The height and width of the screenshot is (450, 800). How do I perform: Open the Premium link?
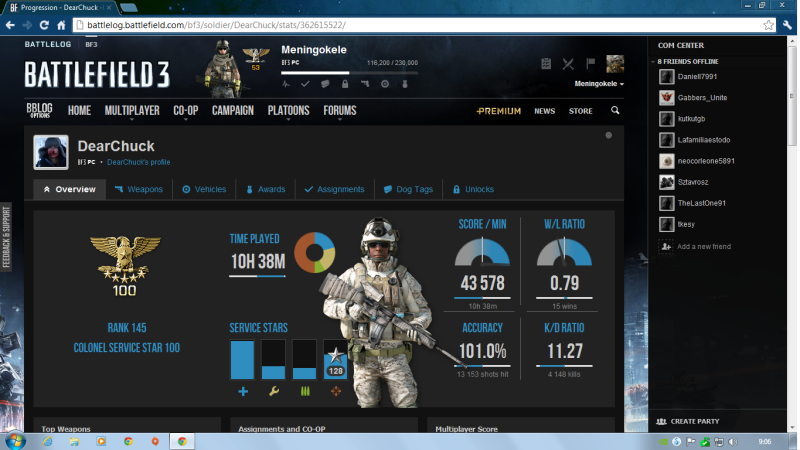point(498,111)
